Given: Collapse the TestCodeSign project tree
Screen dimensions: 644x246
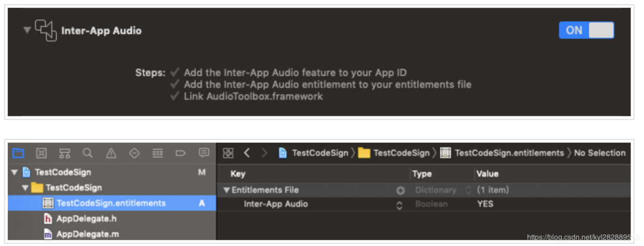Looking at the screenshot, I should point(15,173).
